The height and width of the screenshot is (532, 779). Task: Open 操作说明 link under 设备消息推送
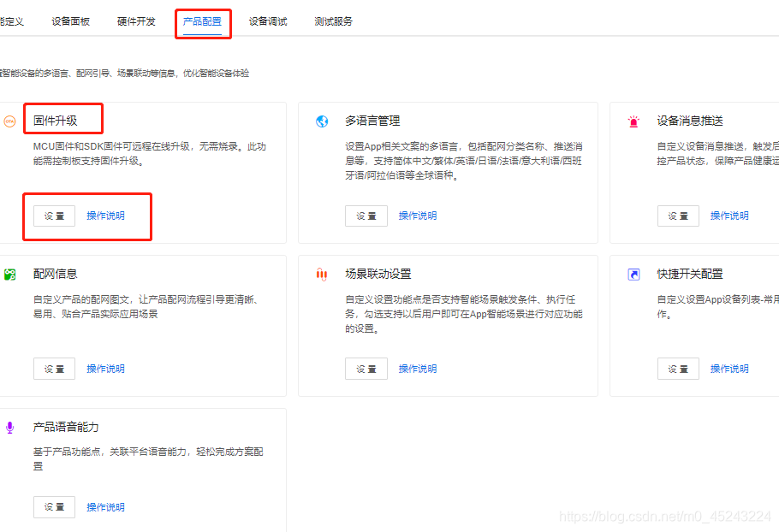pos(729,216)
